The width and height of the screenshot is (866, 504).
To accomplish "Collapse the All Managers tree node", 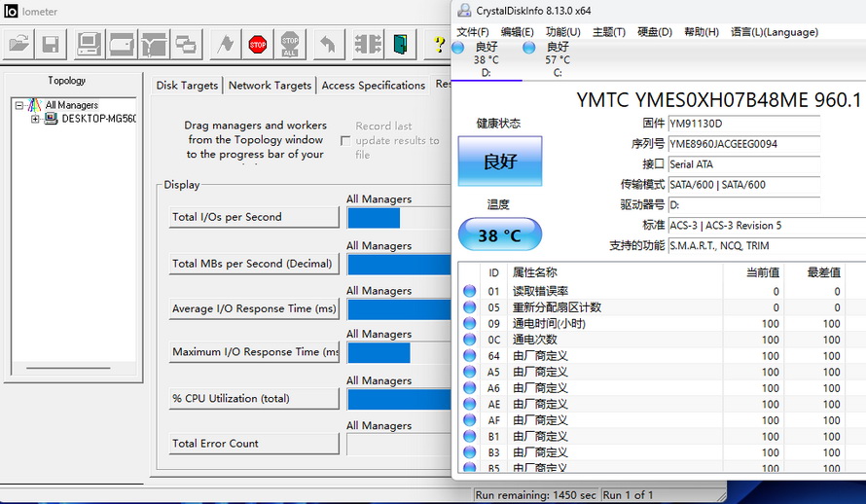I will pos(20,105).
